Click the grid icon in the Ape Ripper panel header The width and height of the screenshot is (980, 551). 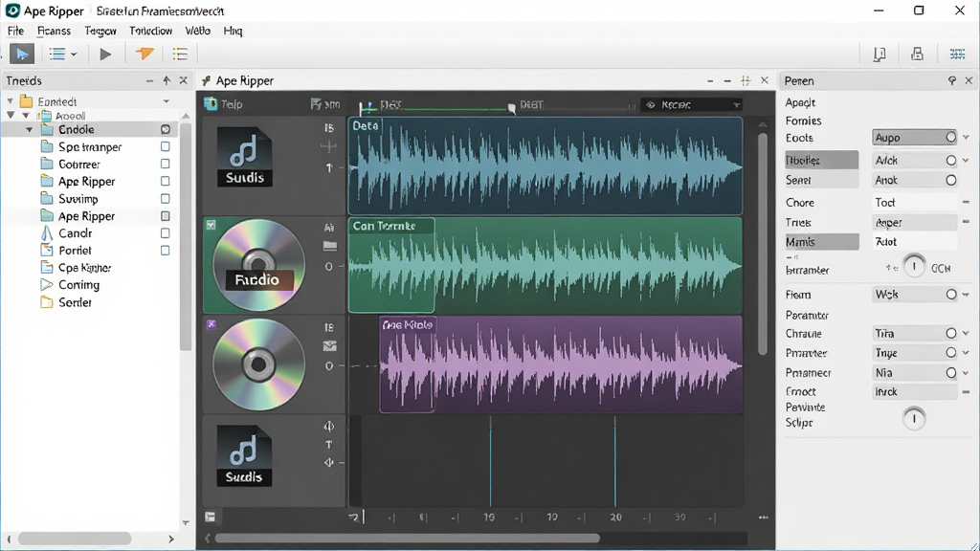(x=746, y=80)
